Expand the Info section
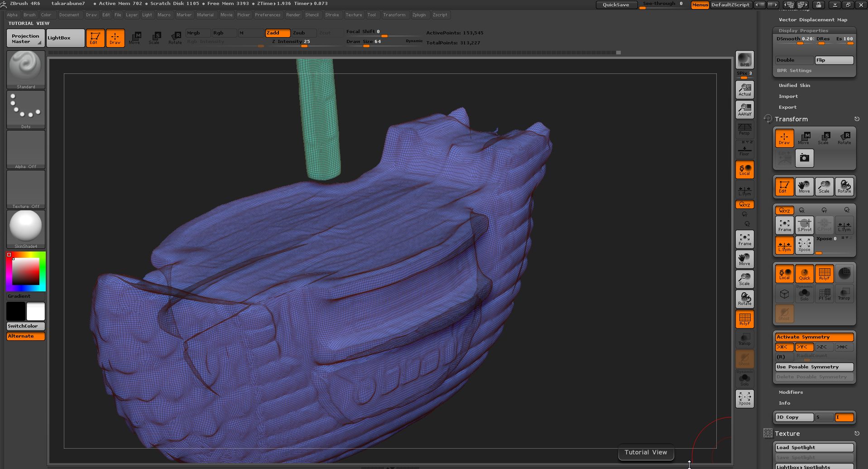 point(784,403)
